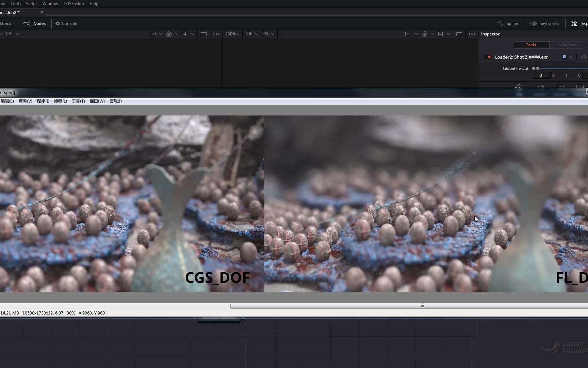Expand the channel selector beside Loader2

click(x=571, y=57)
